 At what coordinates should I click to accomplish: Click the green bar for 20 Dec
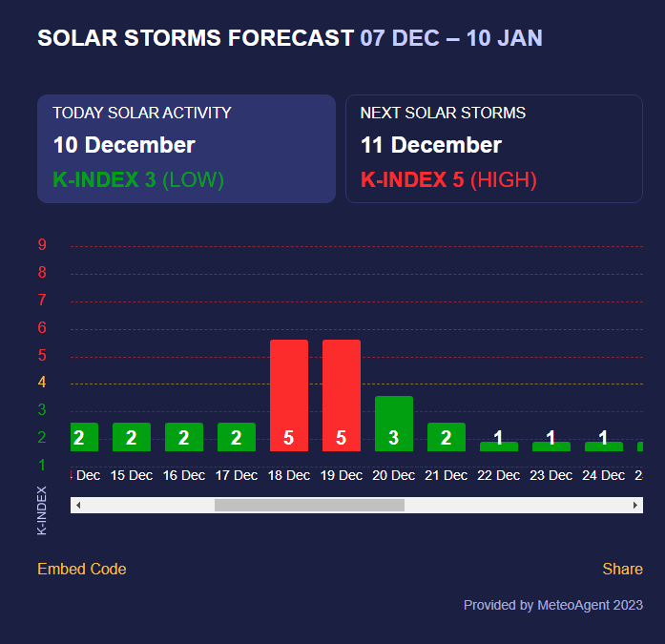tap(394, 424)
